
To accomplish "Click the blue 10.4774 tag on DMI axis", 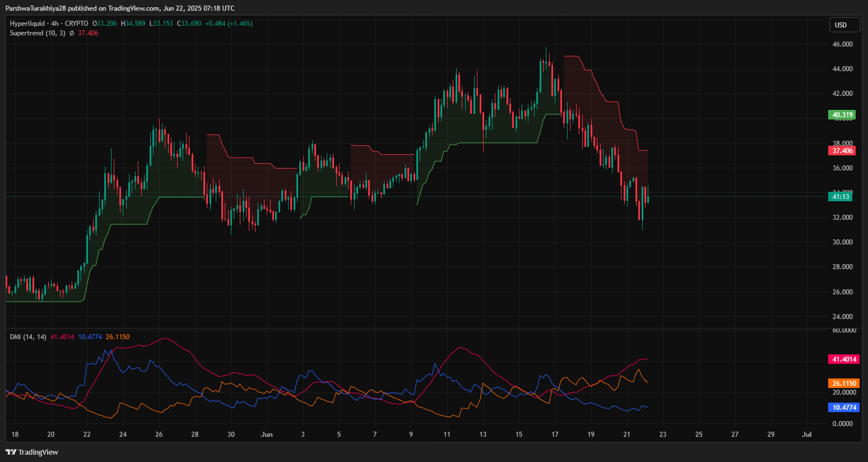I will coord(843,408).
